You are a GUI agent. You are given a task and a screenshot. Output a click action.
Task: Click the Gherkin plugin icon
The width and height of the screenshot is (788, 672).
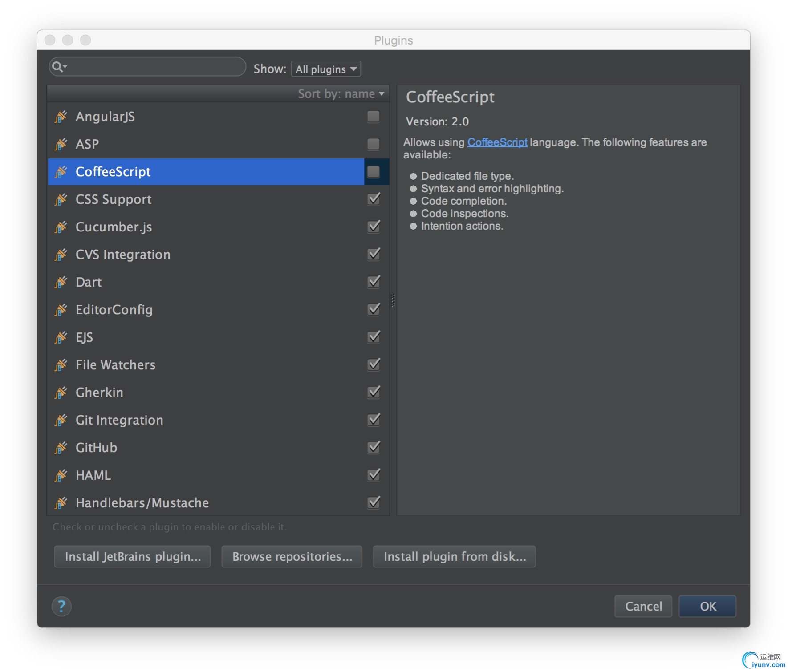(61, 393)
